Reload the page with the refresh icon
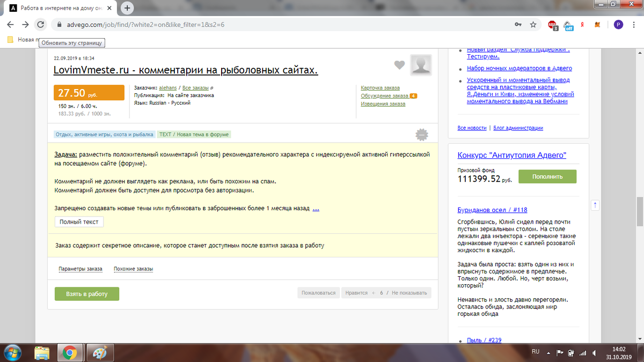 (x=40, y=24)
